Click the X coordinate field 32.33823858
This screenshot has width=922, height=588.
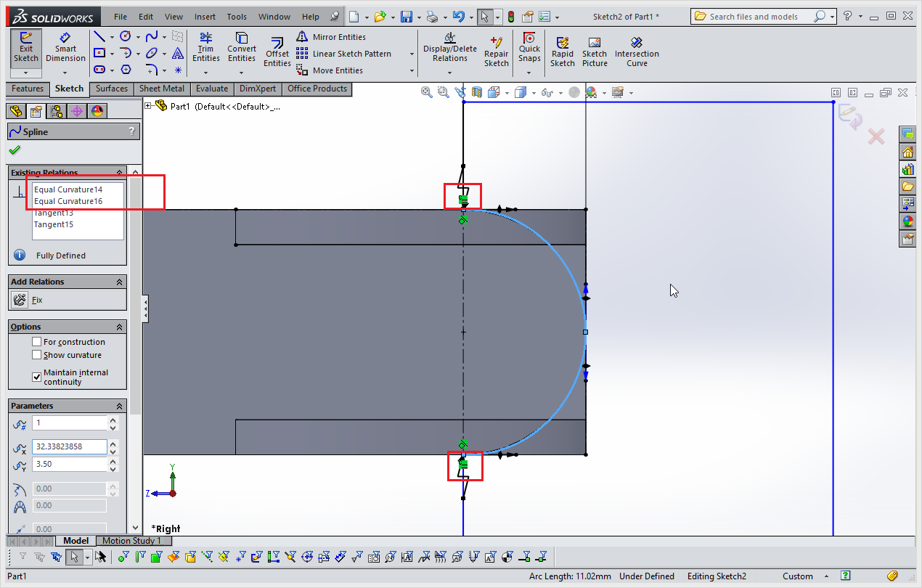click(69, 447)
